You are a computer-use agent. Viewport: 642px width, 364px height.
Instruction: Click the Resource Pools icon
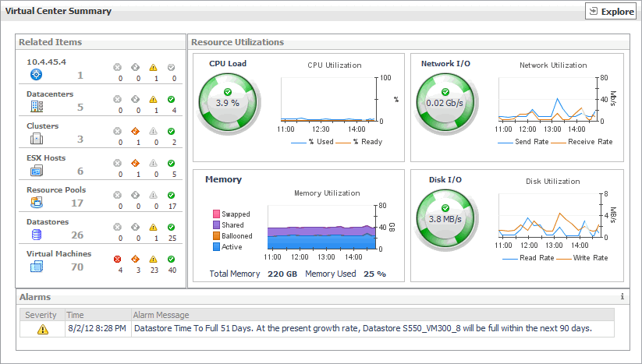[36, 203]
